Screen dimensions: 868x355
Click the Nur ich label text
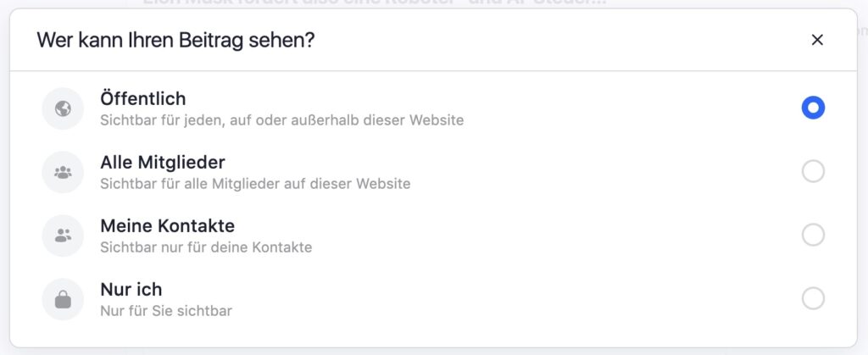pos(131,290)
